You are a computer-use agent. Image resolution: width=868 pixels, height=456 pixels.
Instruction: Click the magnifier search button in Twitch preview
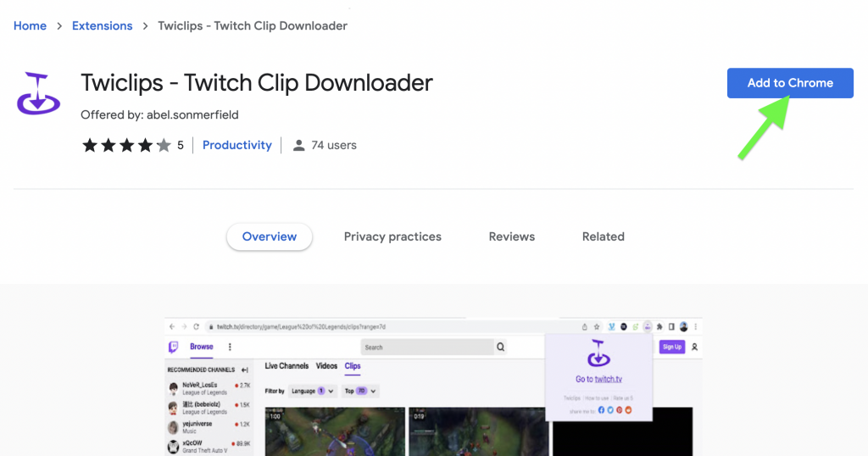pyautogui.click(x=500, y=347)
